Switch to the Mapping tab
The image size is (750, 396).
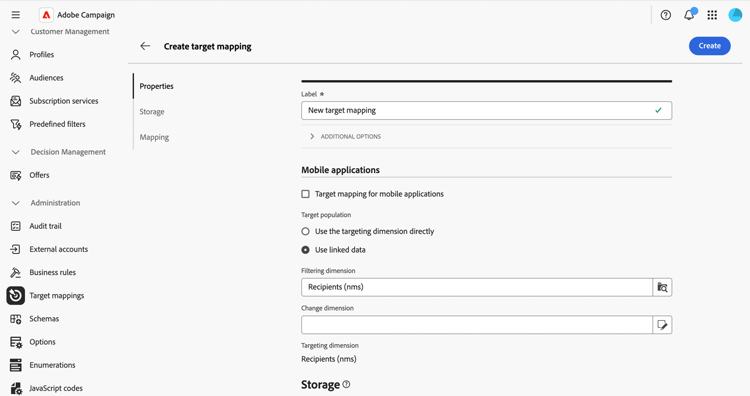(154, 137)
